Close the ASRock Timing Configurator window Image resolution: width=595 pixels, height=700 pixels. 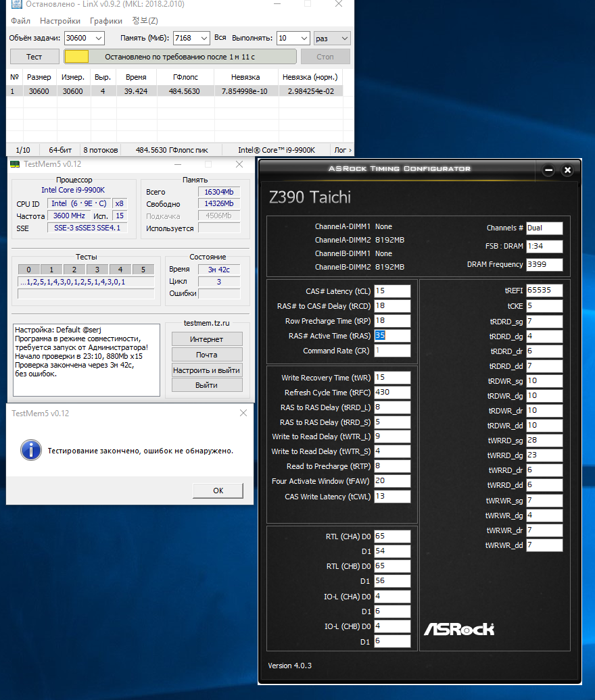[x=567, y=170]
